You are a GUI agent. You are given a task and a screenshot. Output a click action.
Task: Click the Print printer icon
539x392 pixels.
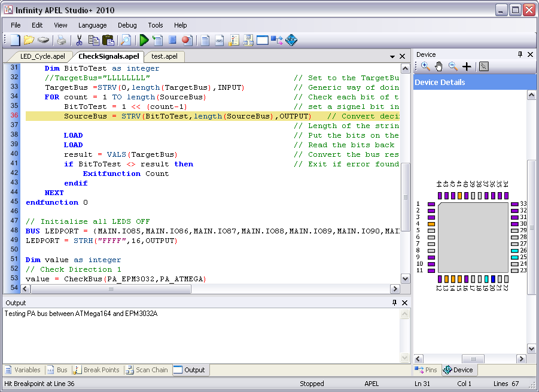click(x=61, y=40)
